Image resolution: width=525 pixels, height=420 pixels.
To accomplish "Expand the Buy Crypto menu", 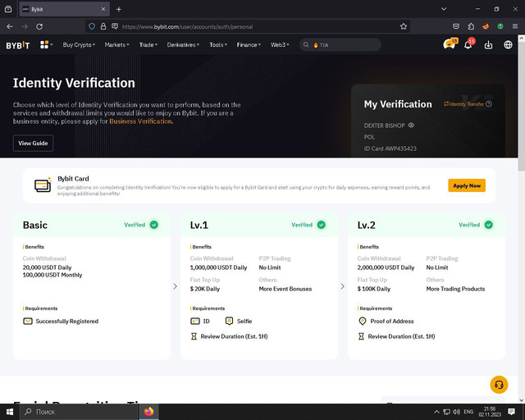I will [x=79, y=44].
